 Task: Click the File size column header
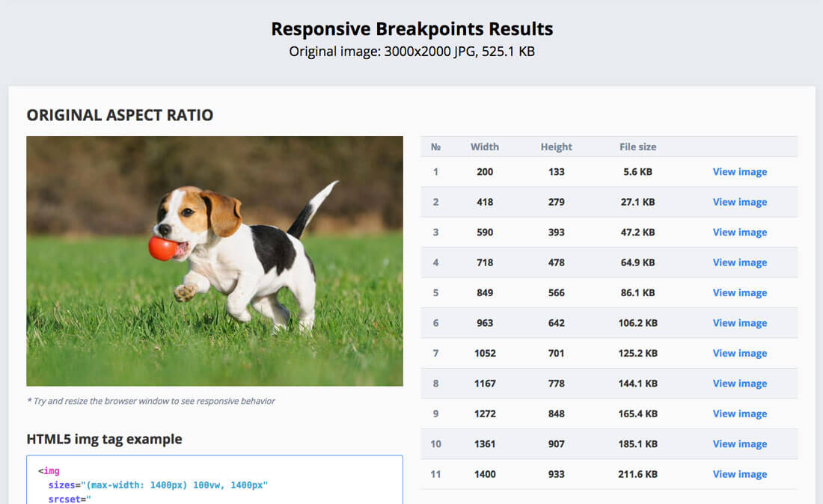637,147
